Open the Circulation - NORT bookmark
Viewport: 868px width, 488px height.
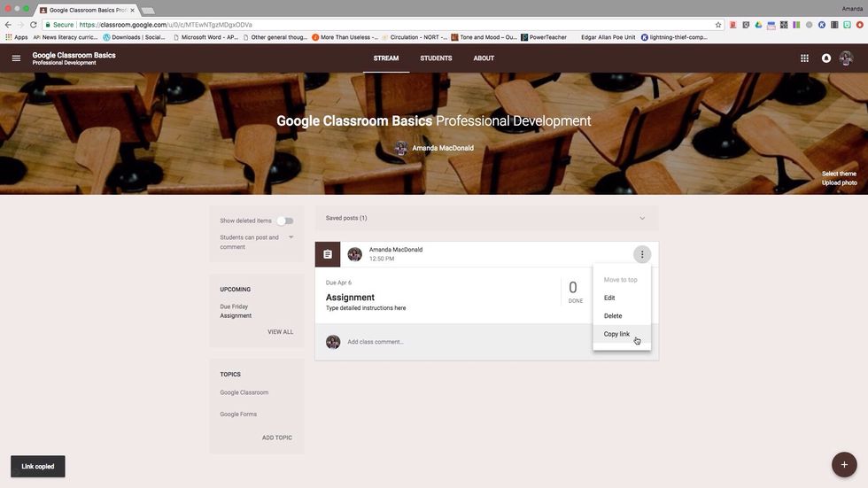[x=415, y=37]
